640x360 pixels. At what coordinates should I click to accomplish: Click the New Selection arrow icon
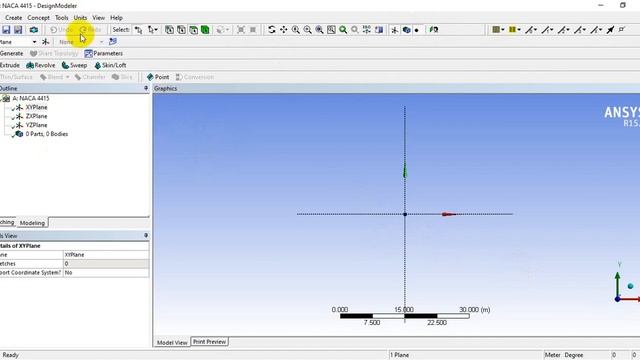(139, 30)
